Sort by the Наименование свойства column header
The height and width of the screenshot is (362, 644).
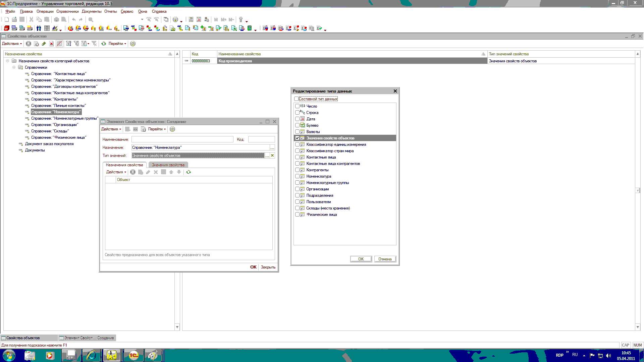coord(352,54)
